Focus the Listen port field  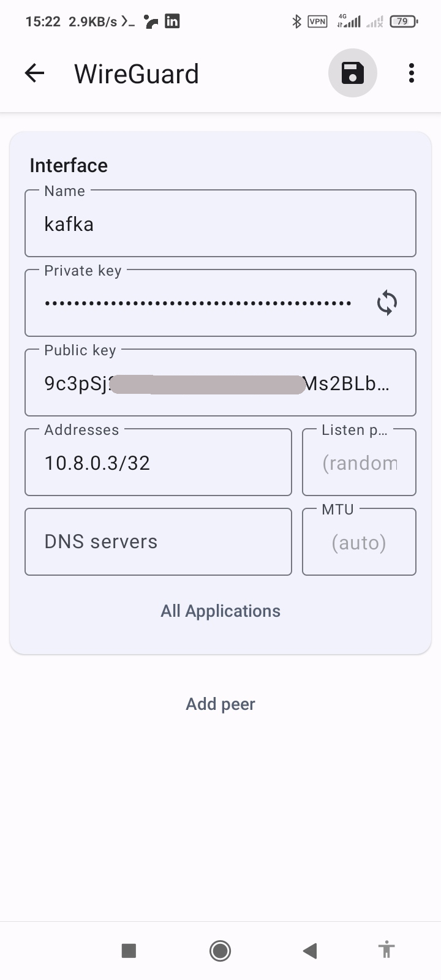[359, 463]
